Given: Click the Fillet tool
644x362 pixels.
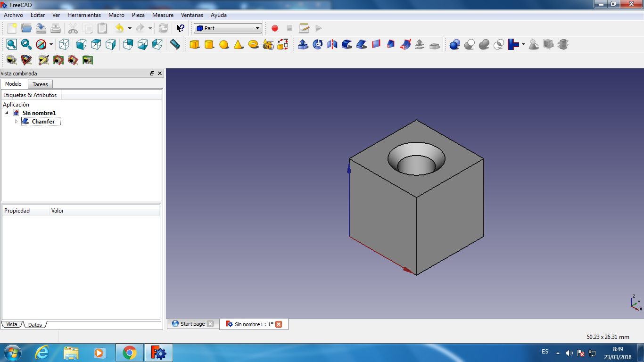Looking at the screenshot, I should click(347, 45).
